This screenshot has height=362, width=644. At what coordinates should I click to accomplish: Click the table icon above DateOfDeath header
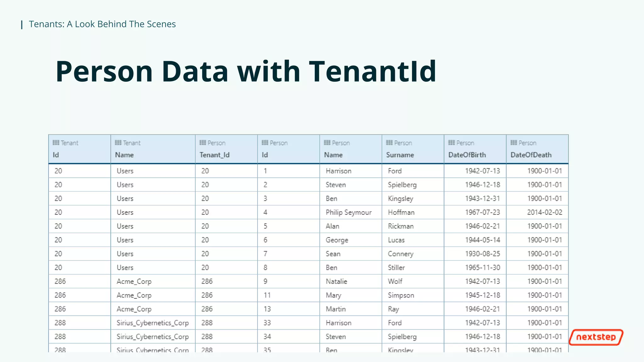pos(514,143)
